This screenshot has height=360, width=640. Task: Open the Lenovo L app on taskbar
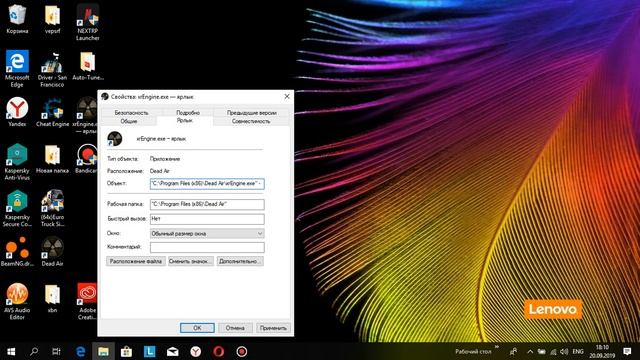coord(149,351)
